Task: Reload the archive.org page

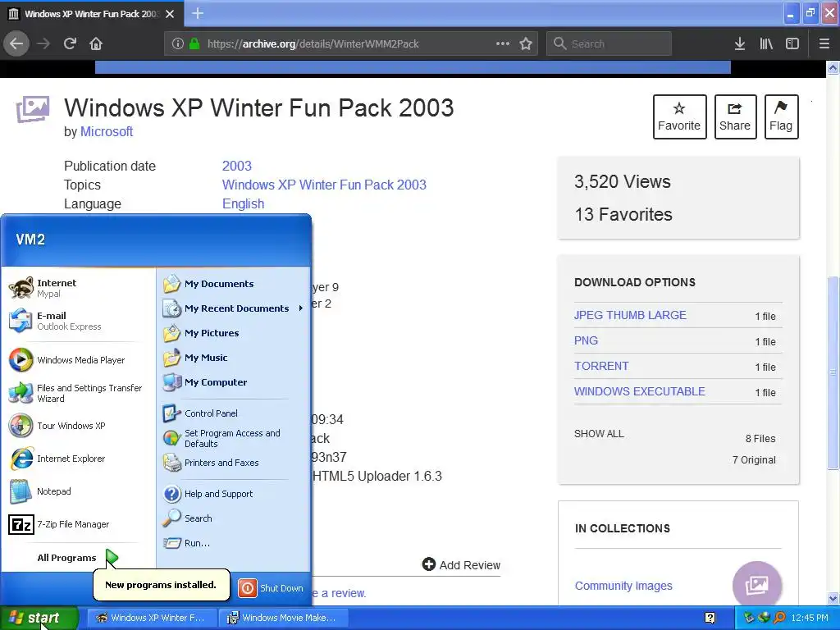Action: pos(70,43)
